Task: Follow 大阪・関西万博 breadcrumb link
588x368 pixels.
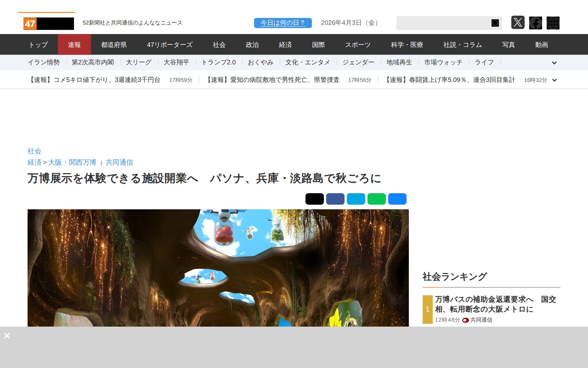Action: point(72,163)
